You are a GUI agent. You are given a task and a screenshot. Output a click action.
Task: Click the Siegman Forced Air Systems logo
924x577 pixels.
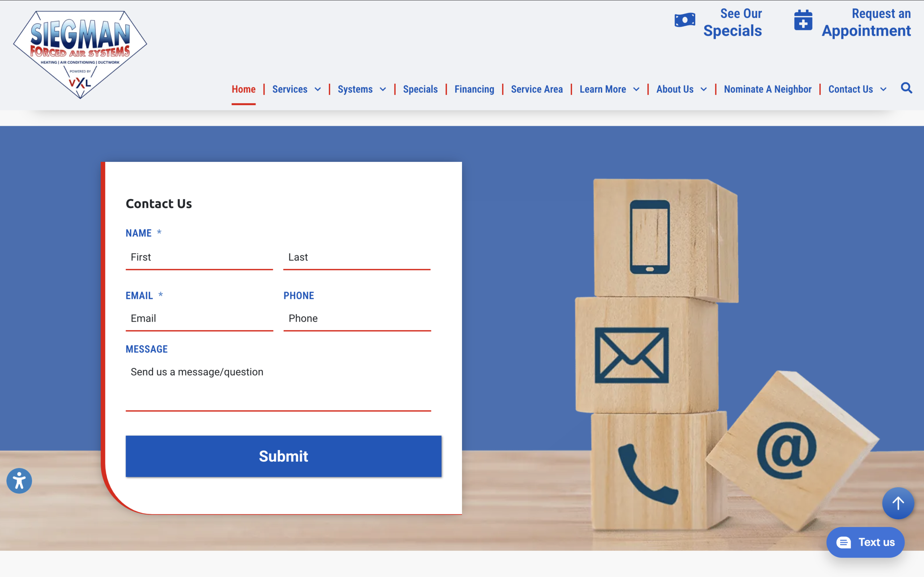(80, 54)
